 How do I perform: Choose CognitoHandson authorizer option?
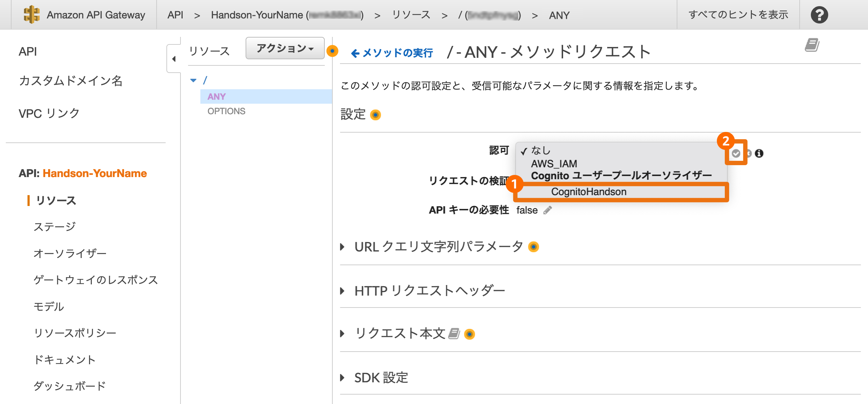[621, 192]
